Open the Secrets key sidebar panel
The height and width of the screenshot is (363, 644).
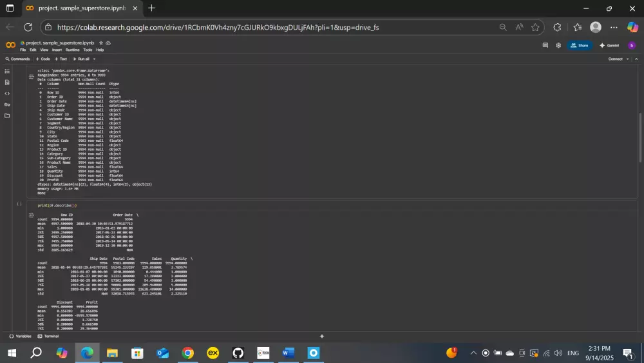[x=7, y=104]
